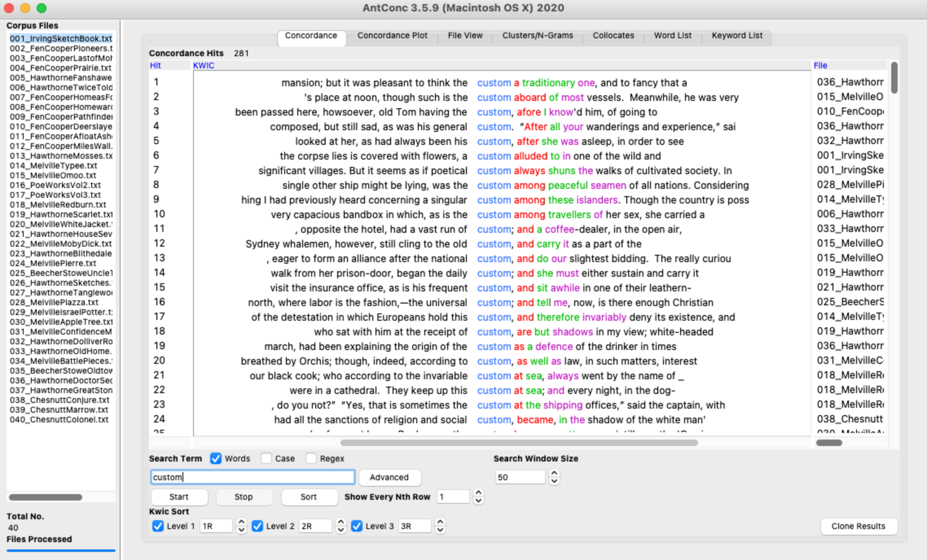Click in the search term field
927x560 pixels.
(x=253, y=477)
